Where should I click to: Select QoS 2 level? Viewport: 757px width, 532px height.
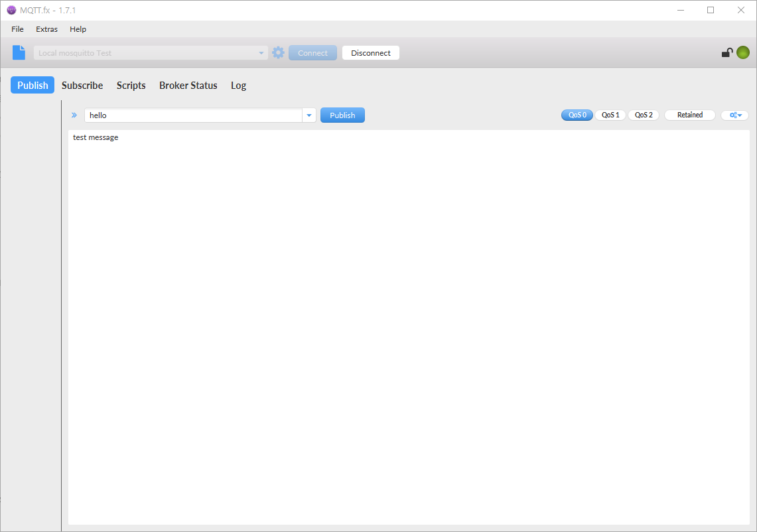pyautogui.click(x=644, y=115)
